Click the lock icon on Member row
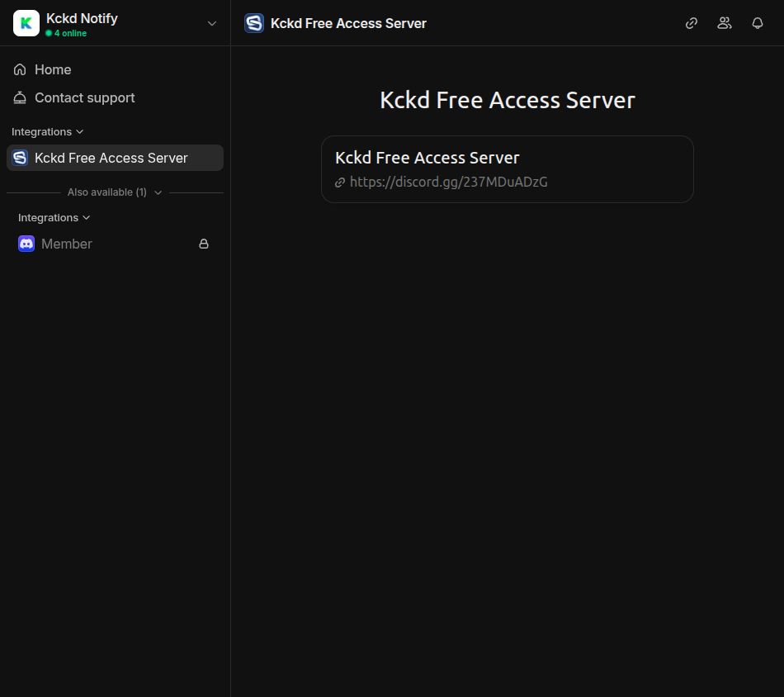Screen dimensions: 784x697 coord(204,244)
